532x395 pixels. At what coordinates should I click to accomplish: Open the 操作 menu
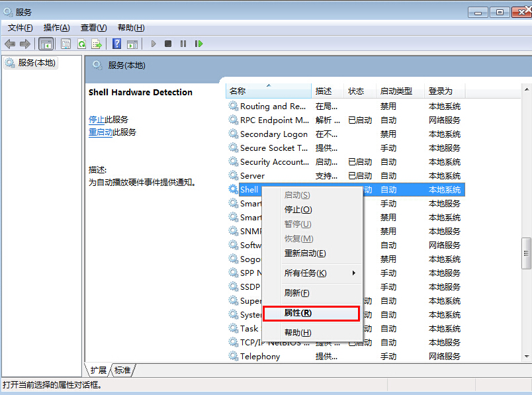pyautogui.click(x=56, y=28)
